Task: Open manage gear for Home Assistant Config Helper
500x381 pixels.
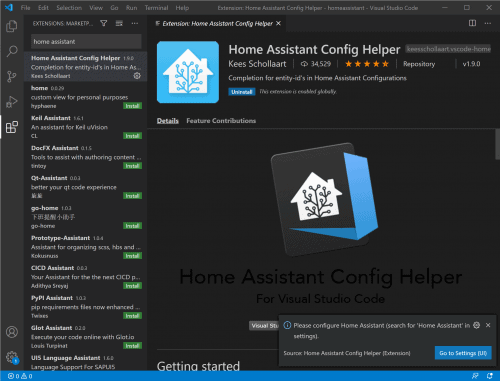Action: pos(137,76)
